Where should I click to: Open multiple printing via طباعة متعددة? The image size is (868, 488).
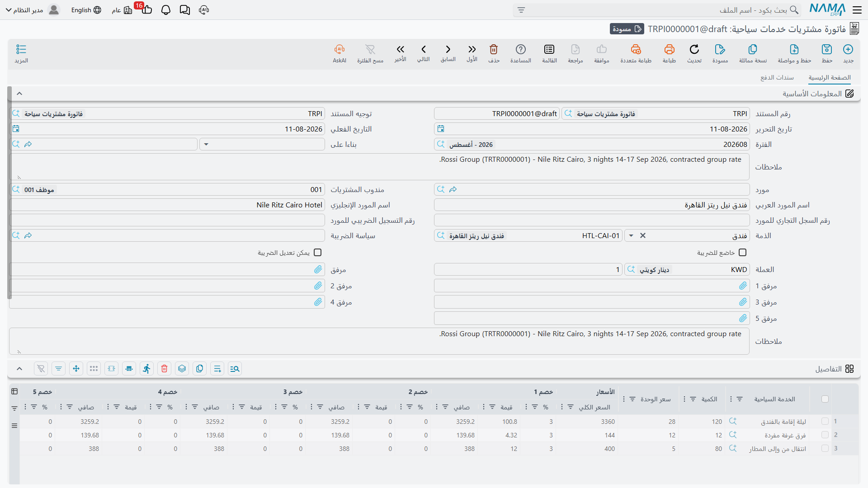coord(636,53)
